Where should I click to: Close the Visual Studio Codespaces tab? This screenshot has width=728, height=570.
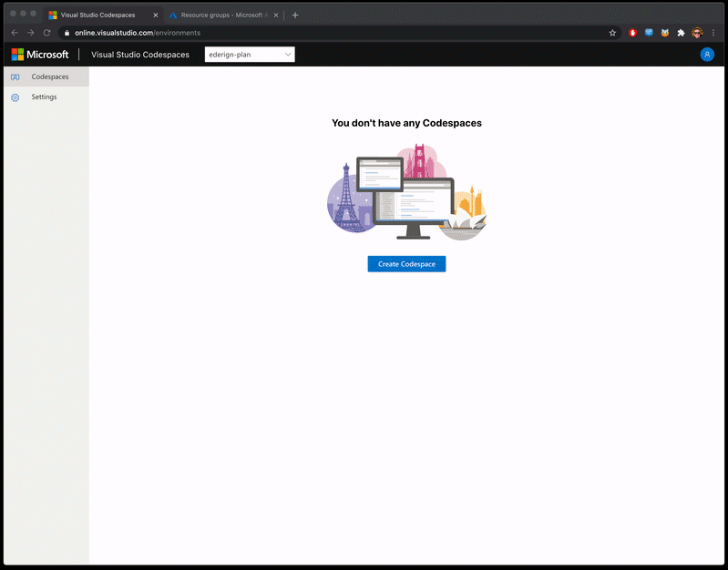[154, 15]
